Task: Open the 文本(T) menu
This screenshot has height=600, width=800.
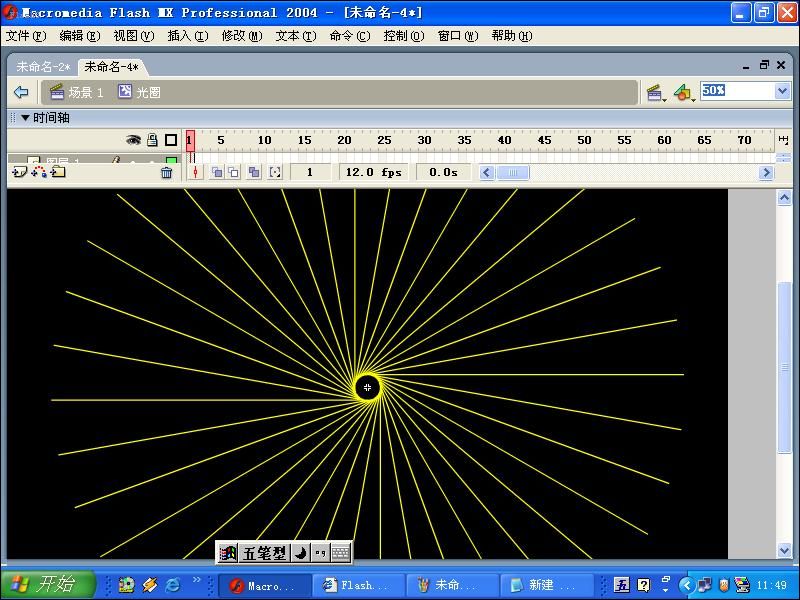Action: pyautogui.click(x=296, y=36)
